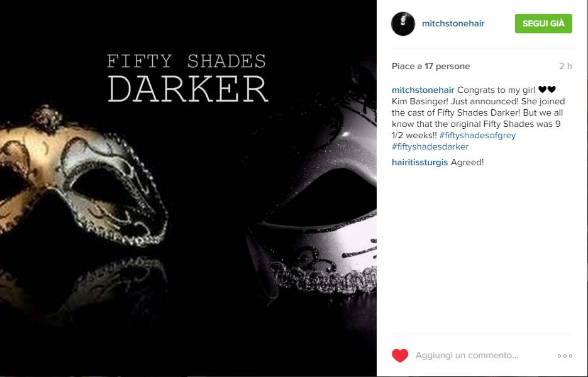
Task: View Piace a 17 persone likes list
Action: tap(431, 66)
